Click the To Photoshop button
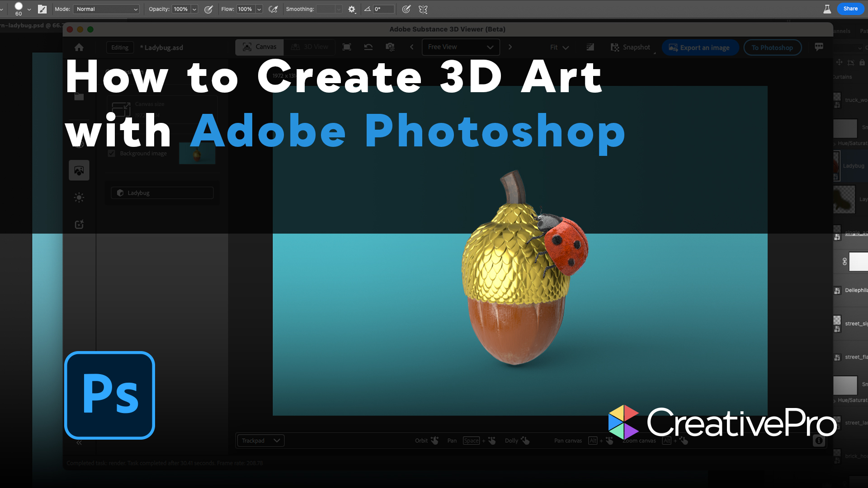 coord(772,47)
